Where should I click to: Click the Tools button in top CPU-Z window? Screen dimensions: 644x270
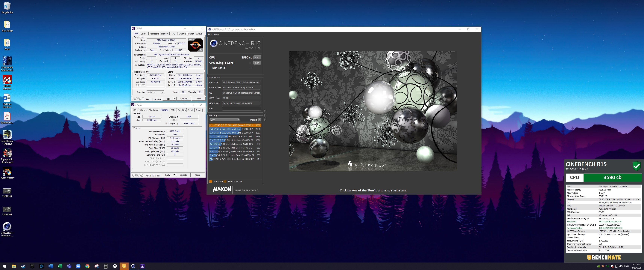168,98
